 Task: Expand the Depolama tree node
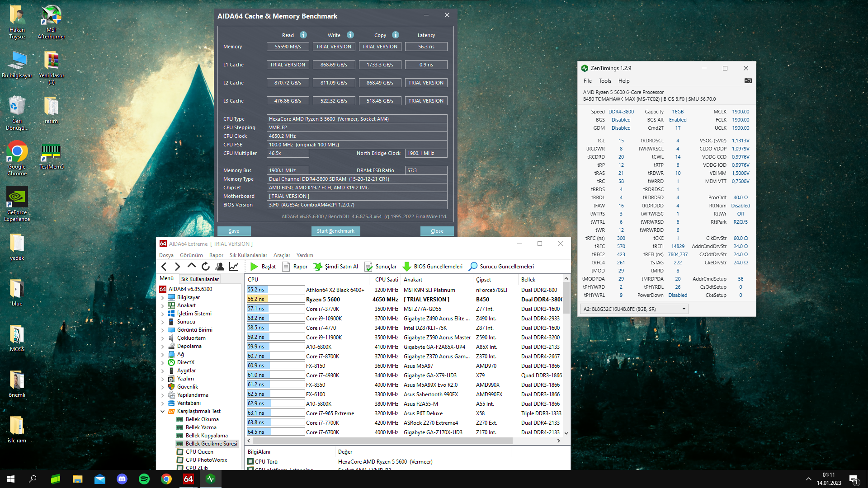tap(163, 346)
